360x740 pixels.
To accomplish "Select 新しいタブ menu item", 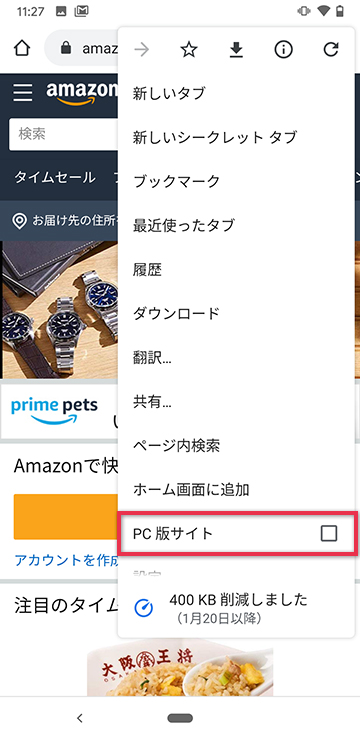I will coord(236,93).
